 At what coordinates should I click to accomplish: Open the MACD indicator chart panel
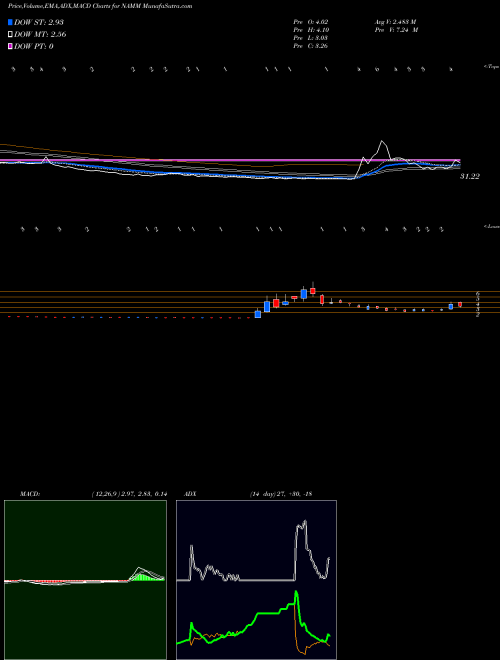coord(85,580)
